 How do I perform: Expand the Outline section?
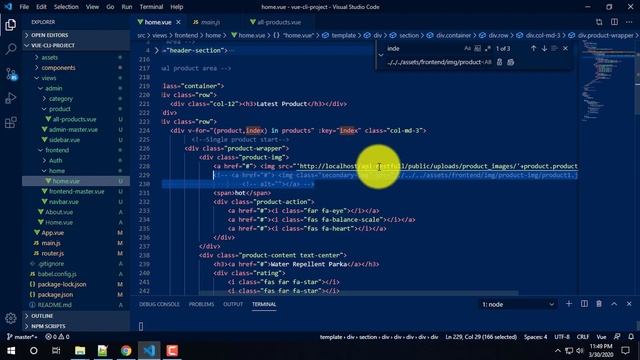pos(76,316)
